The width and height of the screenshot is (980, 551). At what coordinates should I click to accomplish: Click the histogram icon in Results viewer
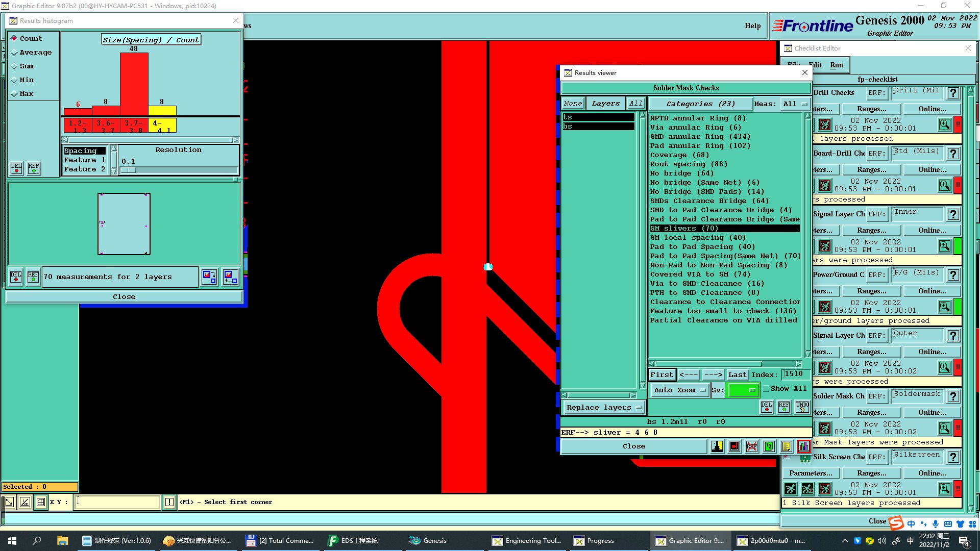803,446
